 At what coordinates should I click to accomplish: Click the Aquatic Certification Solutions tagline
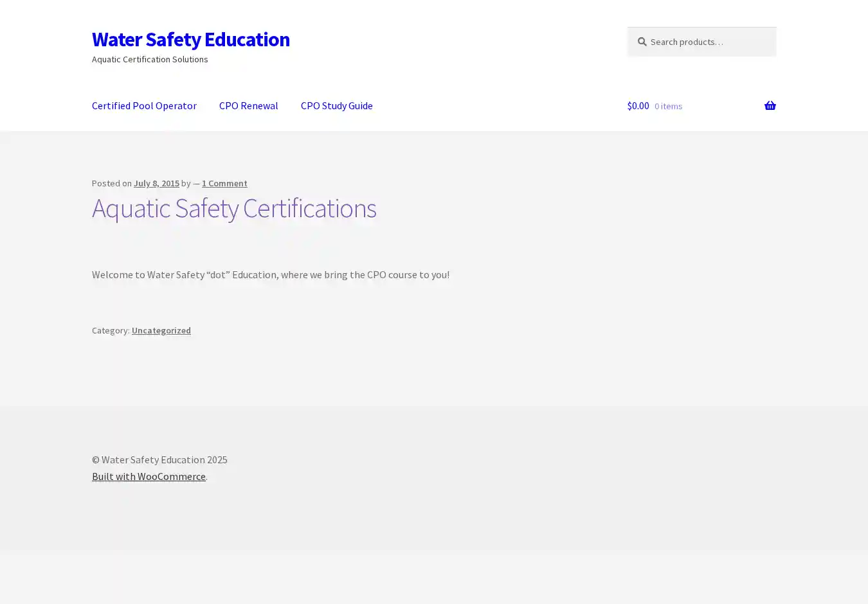(150, 59)
